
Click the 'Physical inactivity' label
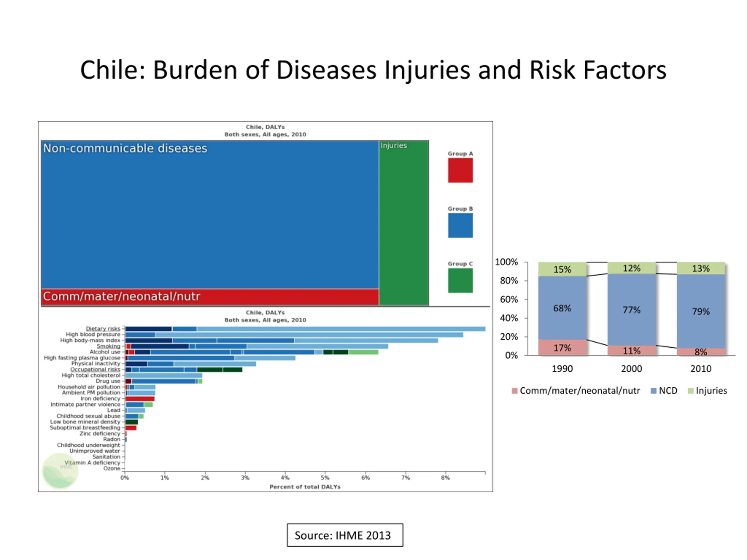96,363
